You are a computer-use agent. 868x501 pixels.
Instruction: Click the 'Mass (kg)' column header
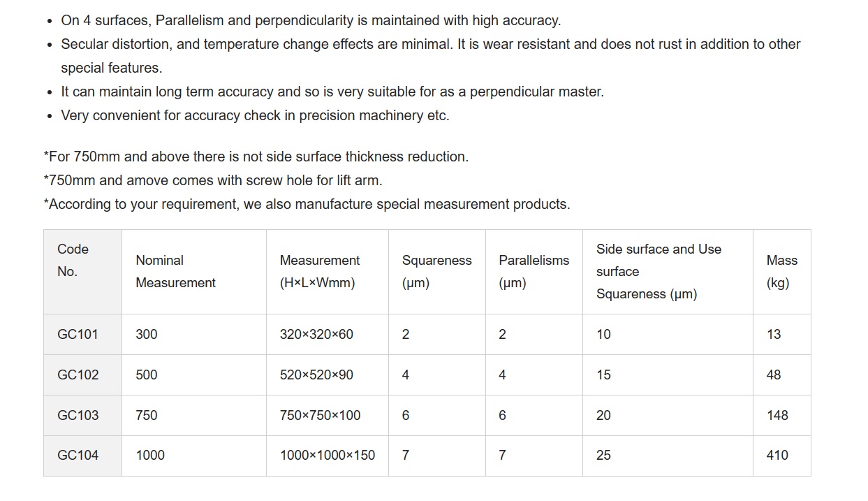click(x=781, y=271)
